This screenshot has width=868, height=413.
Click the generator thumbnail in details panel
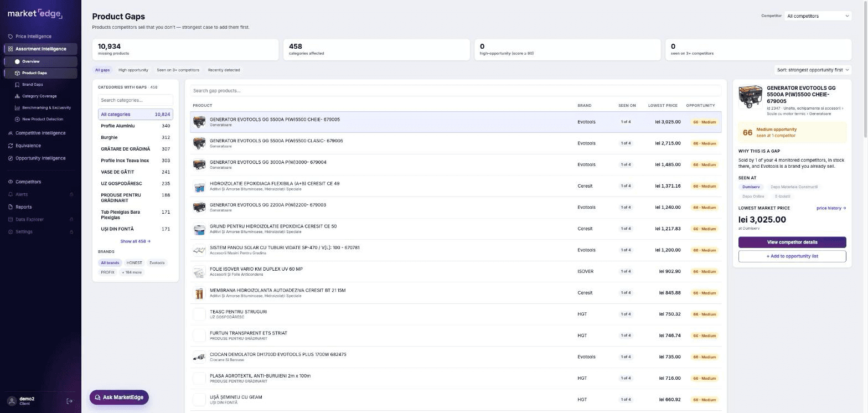[751, 97]
